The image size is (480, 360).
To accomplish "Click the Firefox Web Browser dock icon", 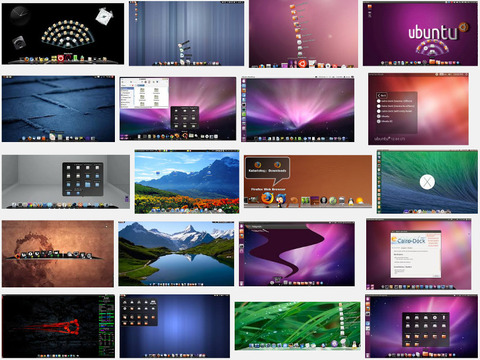I will click(x=267, y=198).
